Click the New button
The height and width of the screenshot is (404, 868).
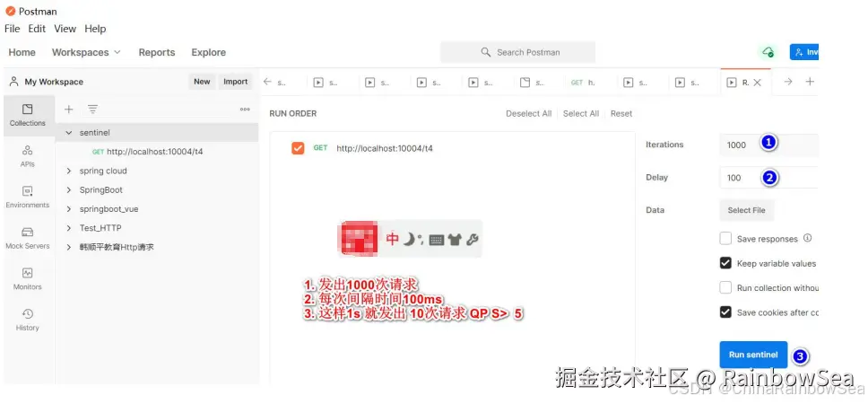pyautogui.click(x=202, y=82)
